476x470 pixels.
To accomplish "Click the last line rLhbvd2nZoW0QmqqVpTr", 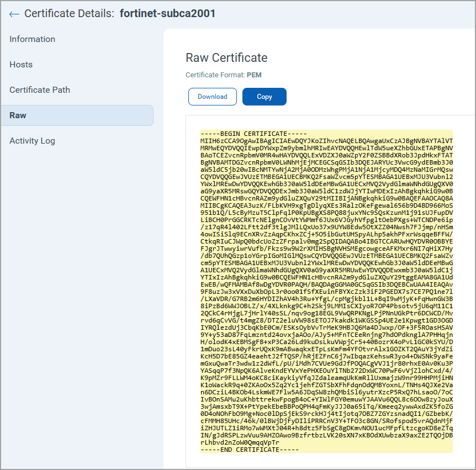I will coord(240,442).
